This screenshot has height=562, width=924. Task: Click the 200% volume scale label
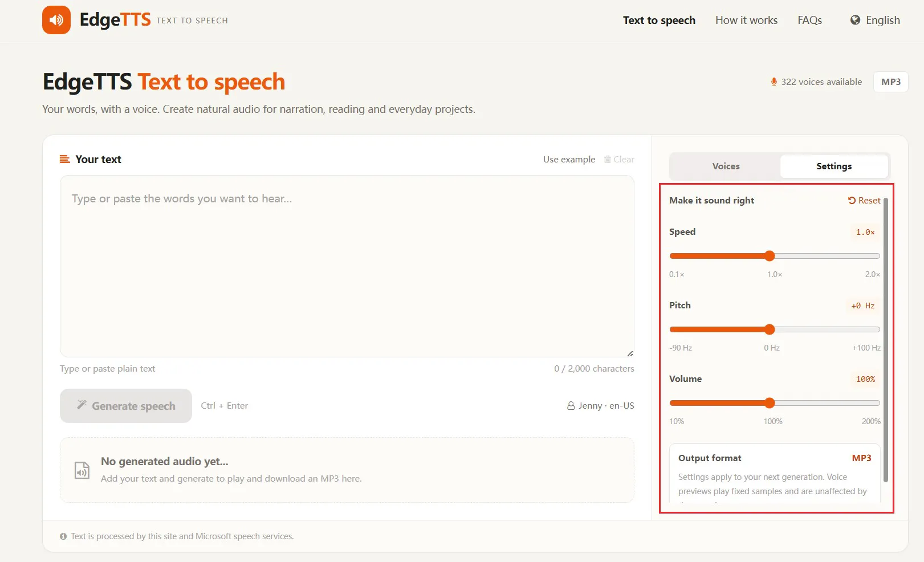(x=871, y=421)
